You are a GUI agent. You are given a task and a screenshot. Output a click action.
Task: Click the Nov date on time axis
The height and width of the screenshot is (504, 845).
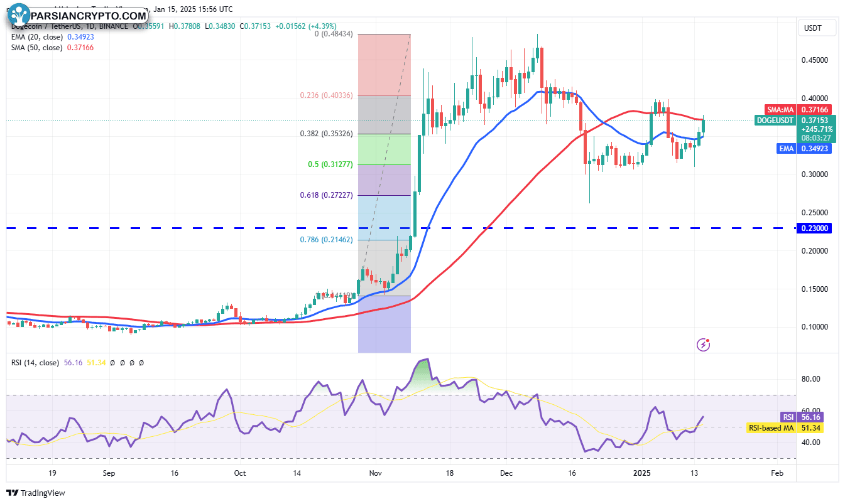tap(375, 473)
